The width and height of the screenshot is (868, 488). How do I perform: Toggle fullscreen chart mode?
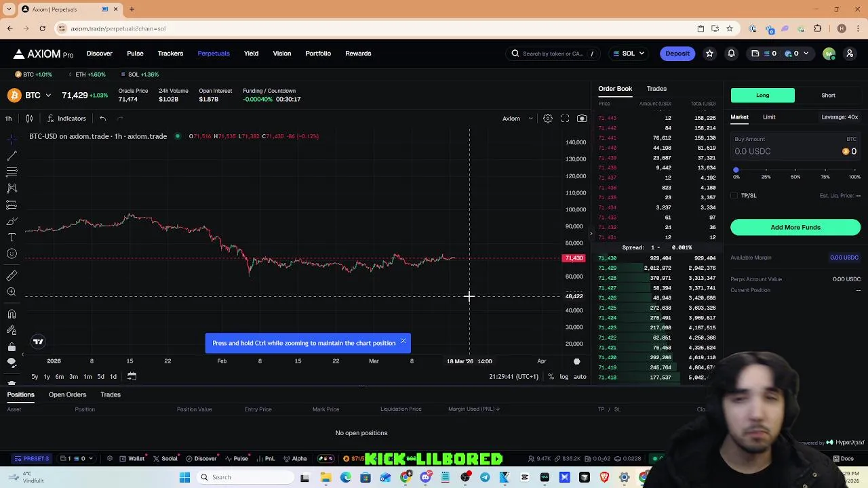[565, 119]
